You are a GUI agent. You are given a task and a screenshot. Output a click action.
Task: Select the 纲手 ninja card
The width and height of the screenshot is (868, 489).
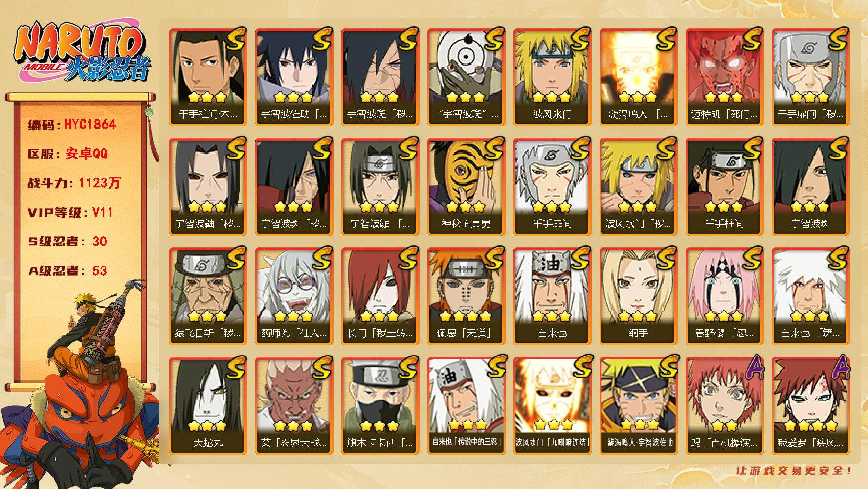click(x=638, y=296)
